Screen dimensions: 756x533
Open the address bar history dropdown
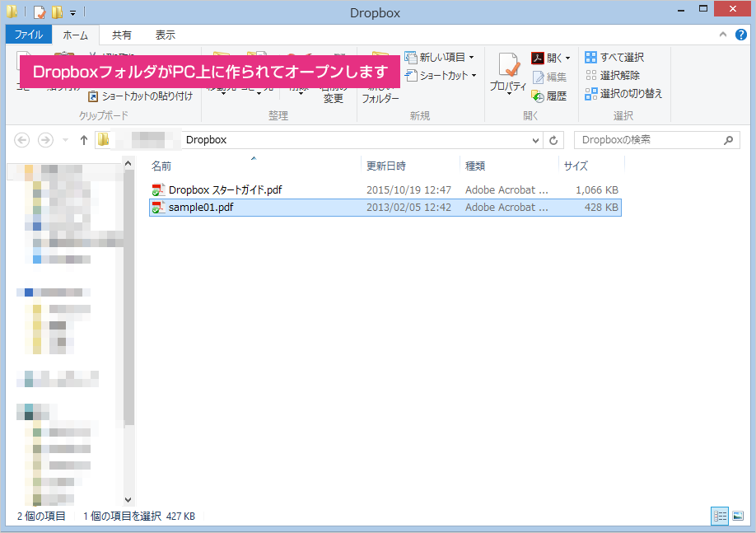pyautogui.click(x=535, y=140)
